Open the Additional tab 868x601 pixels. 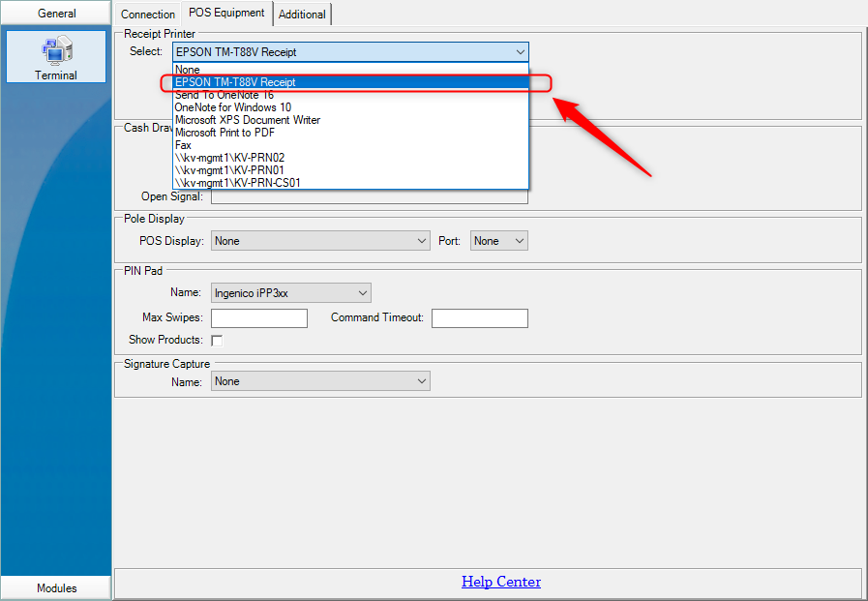coord(302,15)
